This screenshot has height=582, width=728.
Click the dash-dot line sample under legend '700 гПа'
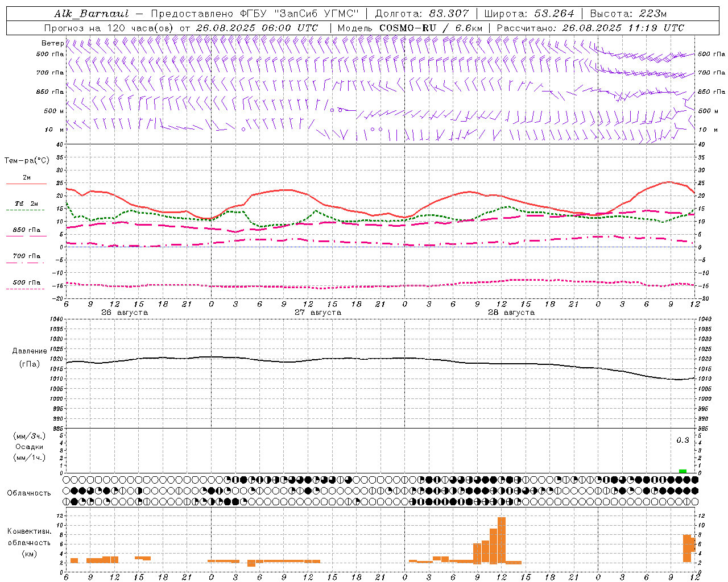click(x=25, y=263)
